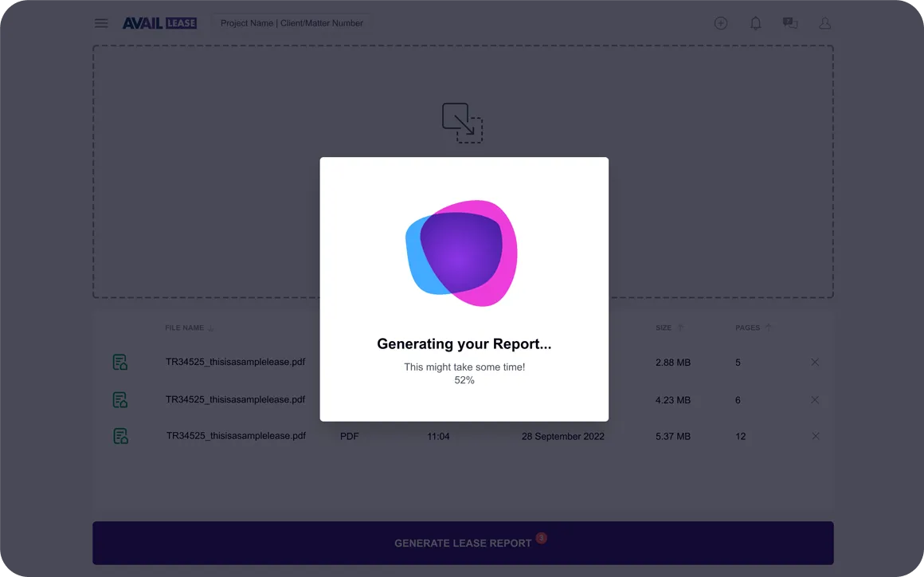Viewport: 924px width, 577px height.
Task: Click the document icon next to the 5.37 MB file
Action: click(121, 436)
